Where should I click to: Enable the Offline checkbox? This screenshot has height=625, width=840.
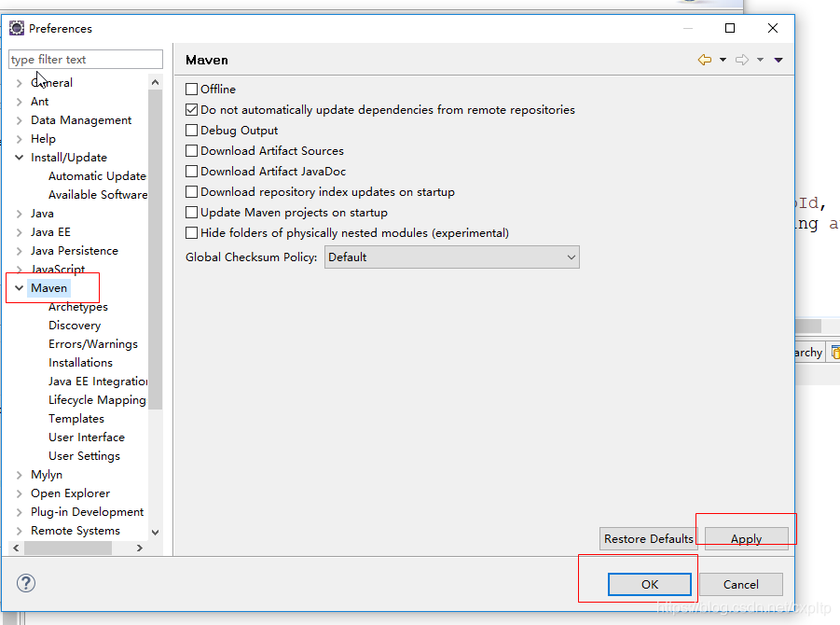coord(191,89)
